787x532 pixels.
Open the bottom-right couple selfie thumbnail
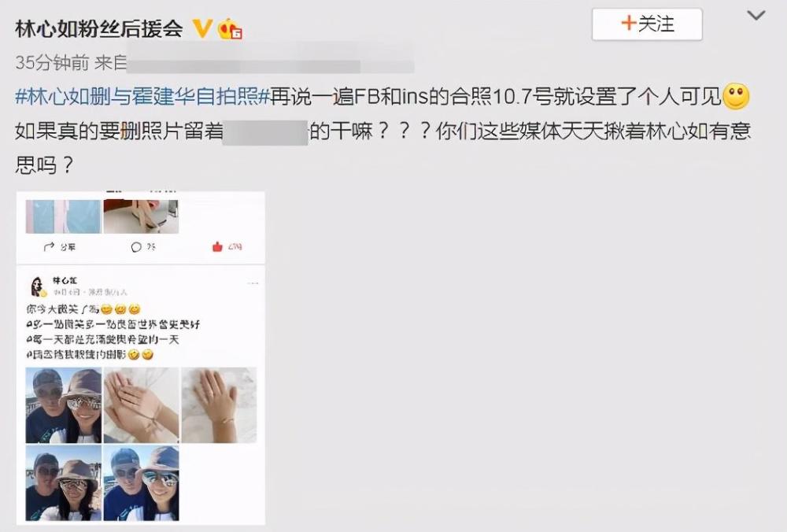pyautogui.click(x=142, y=483)
